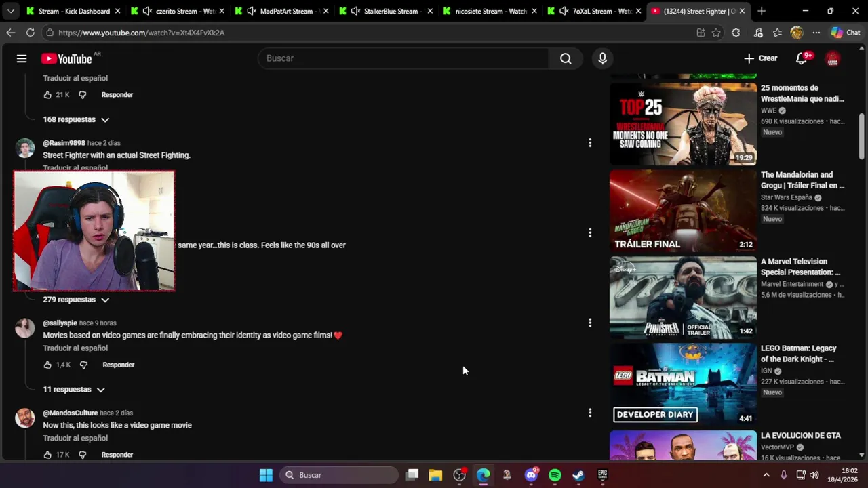The image size is (868, 488).
Task: Switch to Stream - Kick Dashboard tab
Action: click(x=72, y=11)
